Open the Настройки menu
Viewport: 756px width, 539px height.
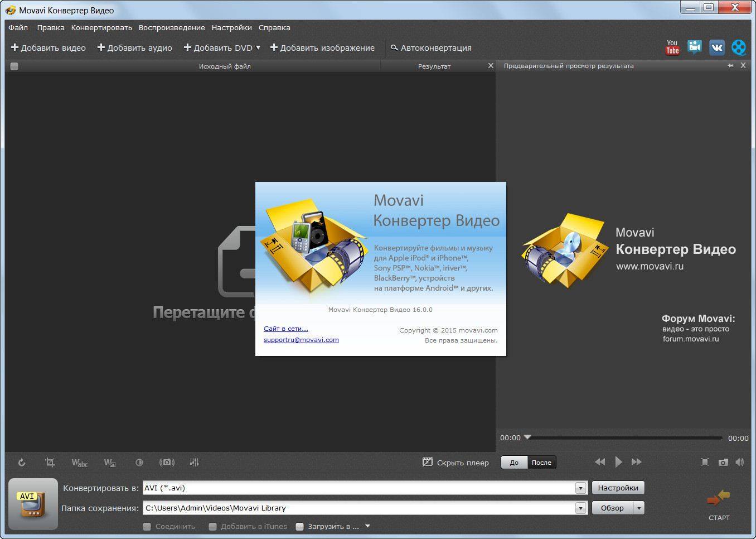[231, 27]
